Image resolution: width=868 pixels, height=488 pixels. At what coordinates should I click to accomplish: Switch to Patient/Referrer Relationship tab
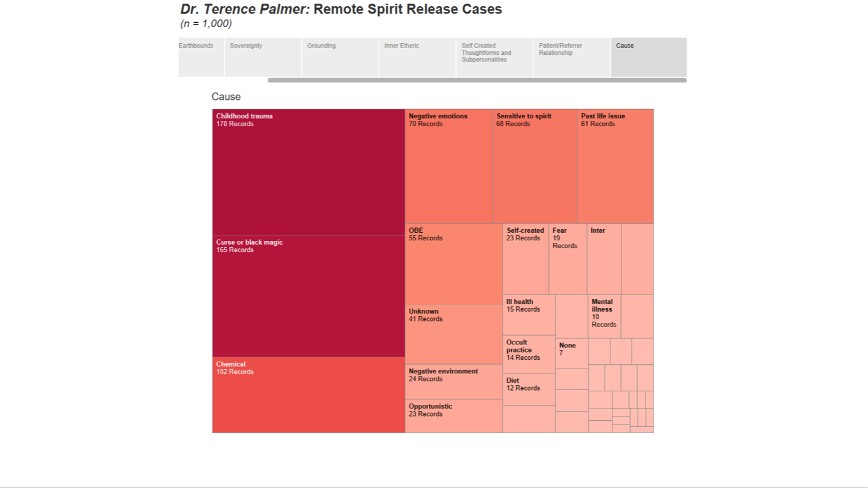572,57
